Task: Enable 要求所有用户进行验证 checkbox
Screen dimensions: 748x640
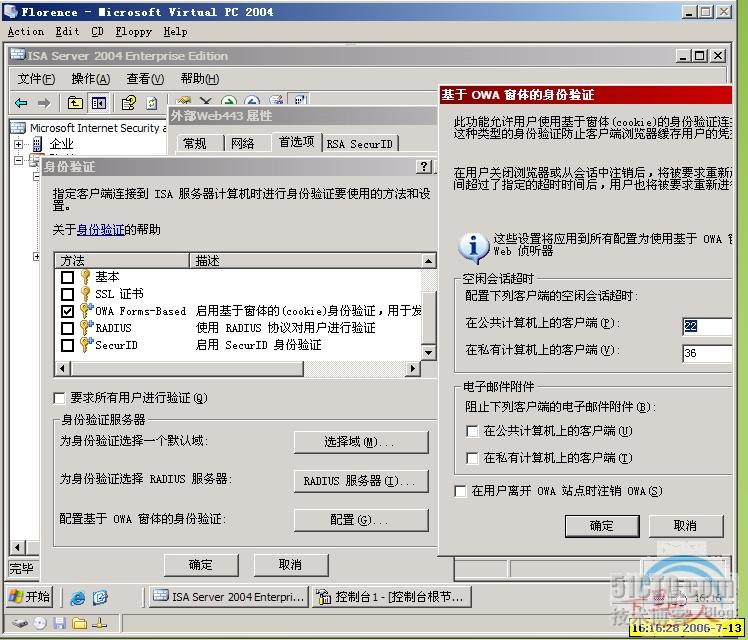Action: pyautogui.click(x=59, y=398)
